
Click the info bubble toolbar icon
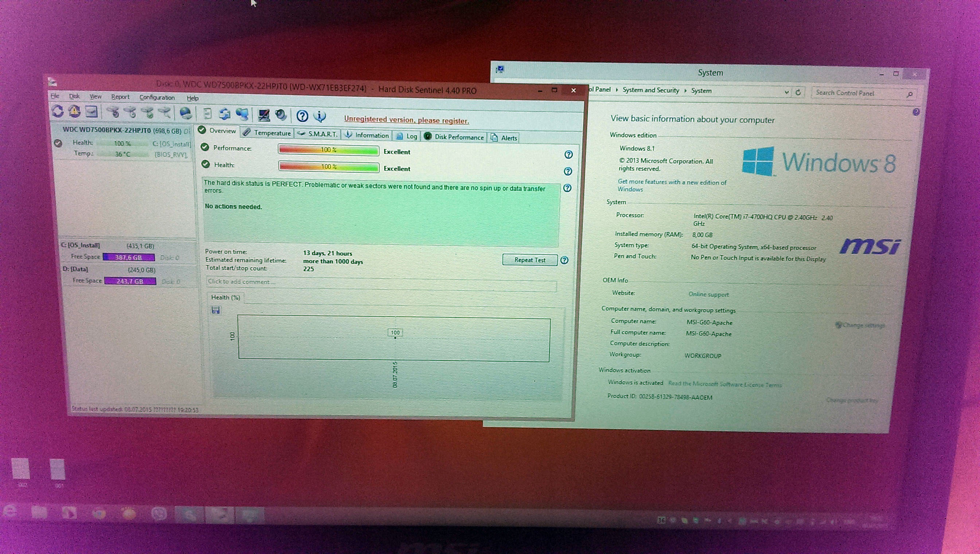[x=320, y=116]
